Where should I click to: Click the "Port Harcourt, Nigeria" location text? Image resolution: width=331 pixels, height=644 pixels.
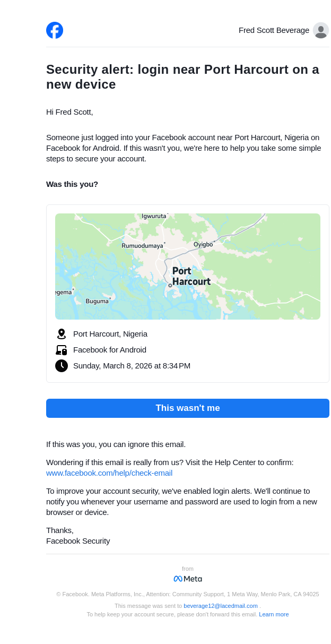(x=110, y=334)
